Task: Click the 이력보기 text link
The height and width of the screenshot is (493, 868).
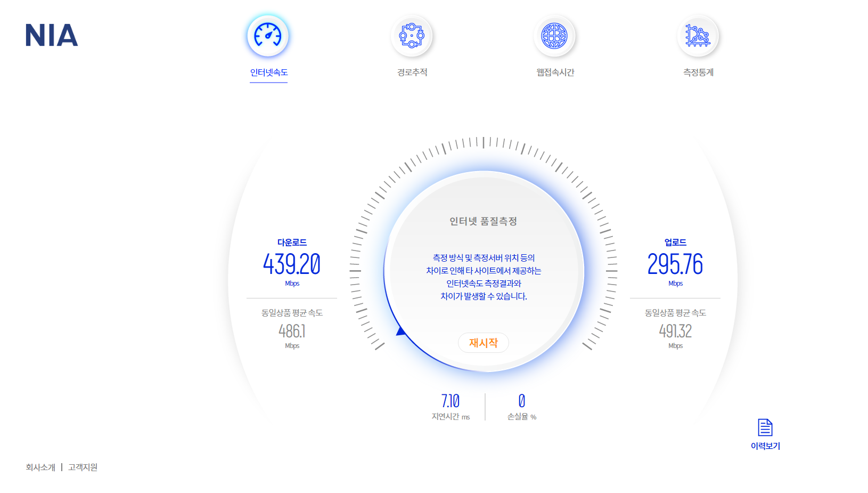Action: 765,446
